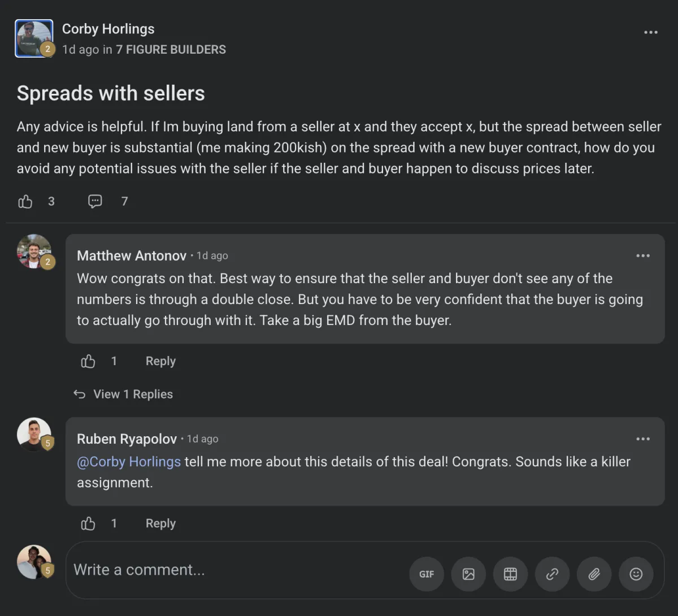This screenshot has height=616, width=678.
Task: Open 7 FIGURE BUILDERS group link
Action: click(x=171, y=50)
